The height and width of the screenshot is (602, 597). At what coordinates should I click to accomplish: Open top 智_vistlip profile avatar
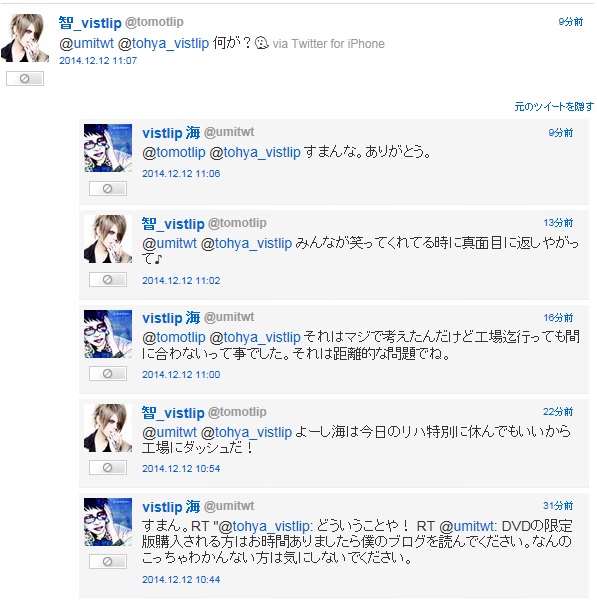(25, 38)
